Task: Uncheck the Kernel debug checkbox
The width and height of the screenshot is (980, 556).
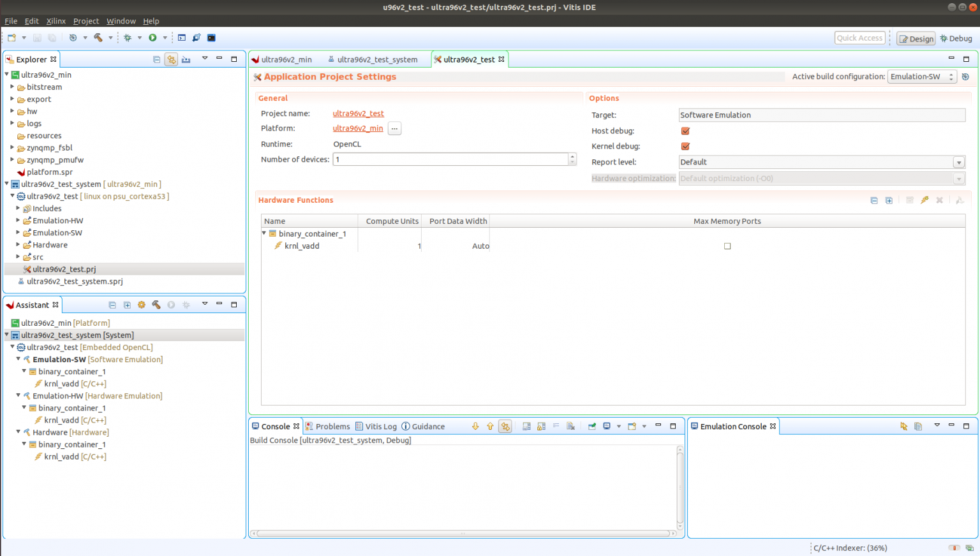Action: click(685, 146)
